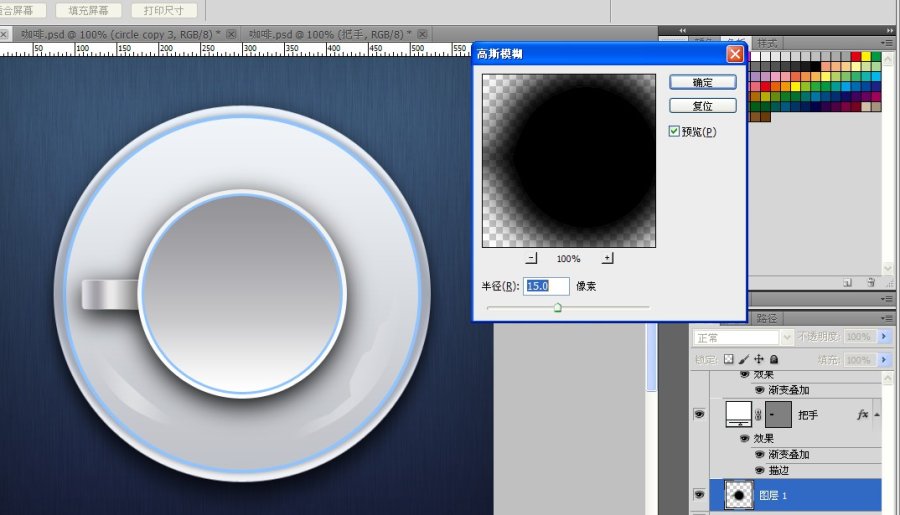900x515 pixels.
Task: Toggle the topmost 效果 eye icon
Action: [x=744, y=374]
